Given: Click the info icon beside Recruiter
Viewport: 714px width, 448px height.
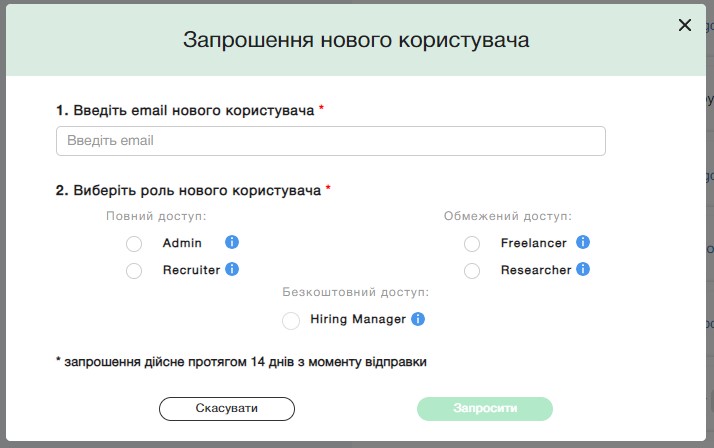Looking at the screenshot, I should (x=232, y=269).
